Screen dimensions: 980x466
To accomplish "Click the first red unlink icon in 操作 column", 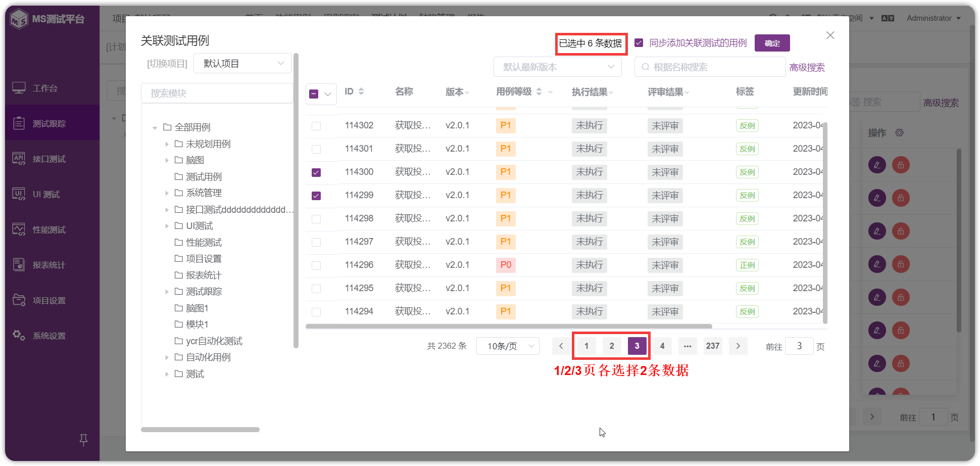I will tap(901, 165).
